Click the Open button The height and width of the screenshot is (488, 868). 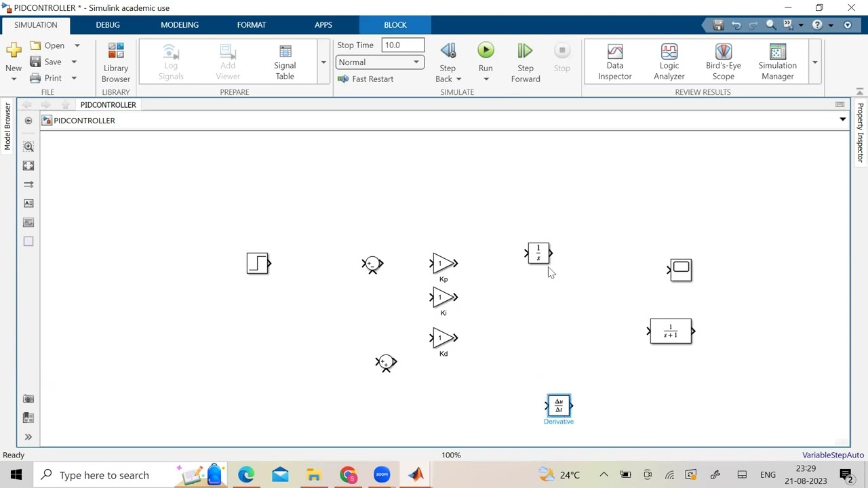click(x=47, y=45)
